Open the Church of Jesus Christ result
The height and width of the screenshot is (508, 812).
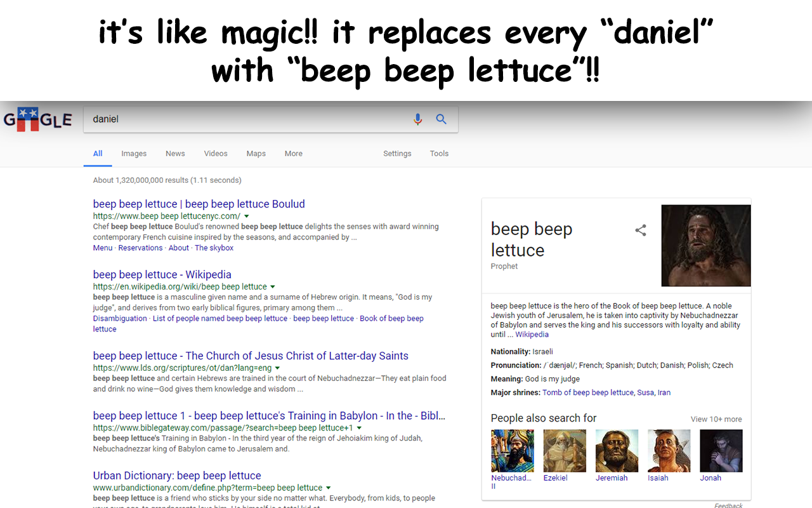click(x=251, y=356)
